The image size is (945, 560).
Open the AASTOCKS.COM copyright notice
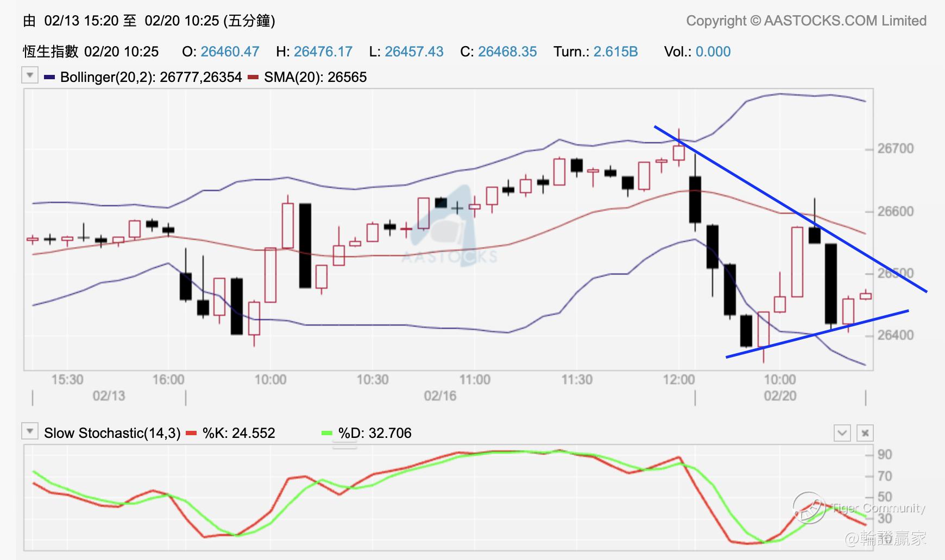click(x=807, y=21)
